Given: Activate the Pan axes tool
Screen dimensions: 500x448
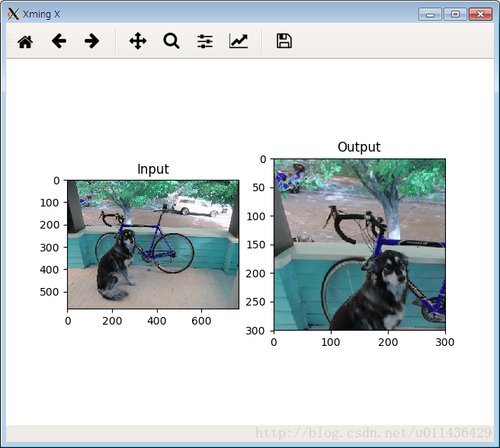Looking at the screenshot, I should tap(138, 41).
